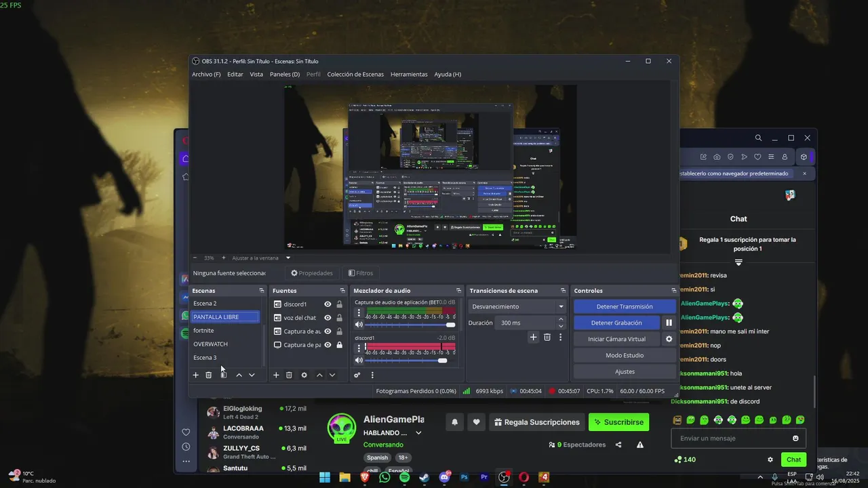This screenshot has height=488, width=868.
Task: Toggle visibility of voz del chat source
Action: 328,318
